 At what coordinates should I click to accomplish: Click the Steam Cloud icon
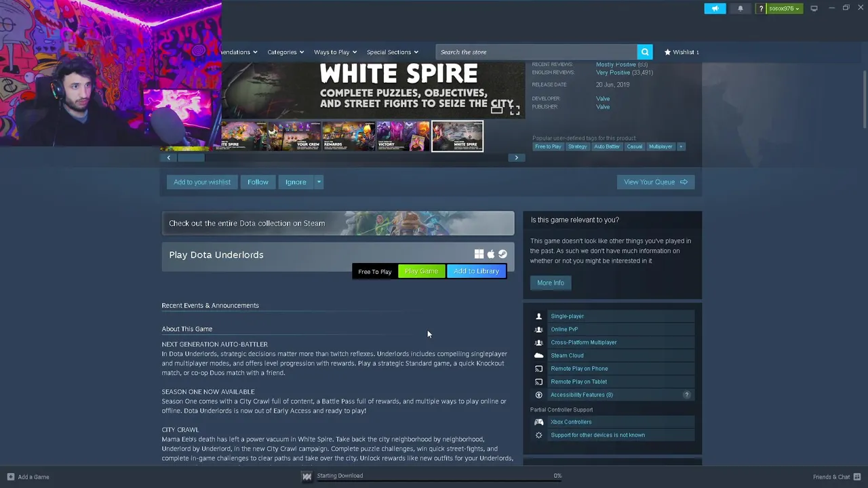(539, 355)
